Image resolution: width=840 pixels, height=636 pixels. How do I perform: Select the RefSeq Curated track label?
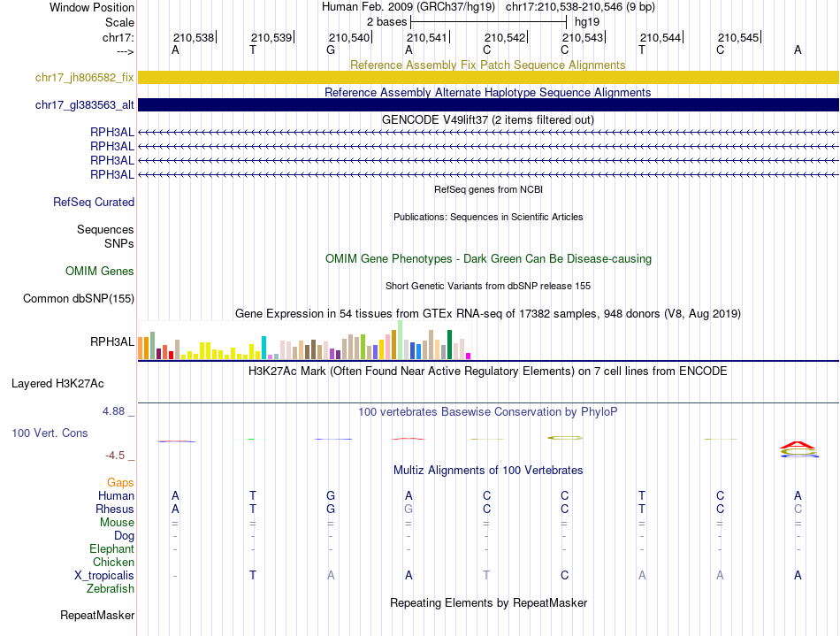coord(93,202)
